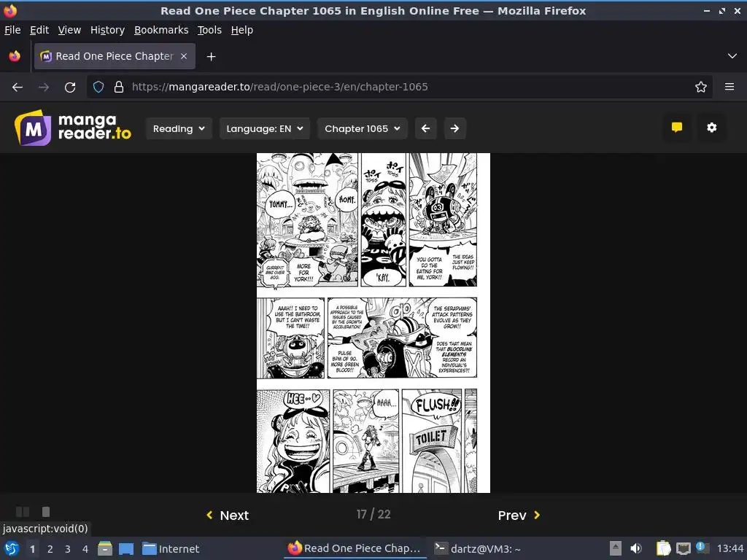Open volume control tray icon
The image size is (747, 560).
point(635,548)
